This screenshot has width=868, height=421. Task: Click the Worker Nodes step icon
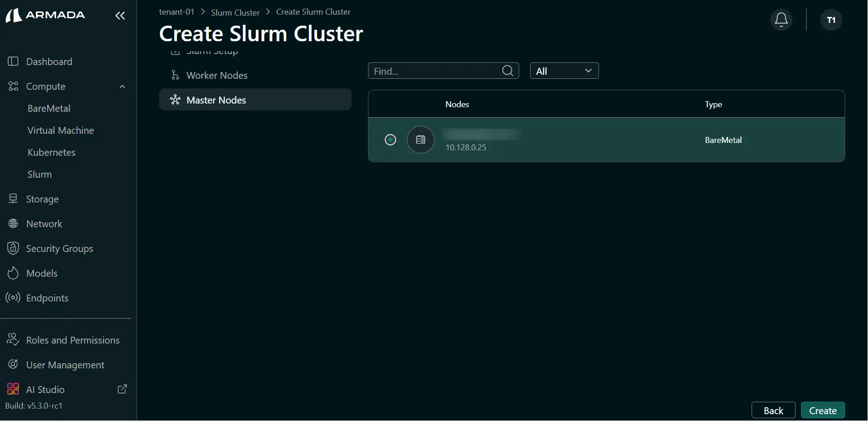[x=175, y=75]
